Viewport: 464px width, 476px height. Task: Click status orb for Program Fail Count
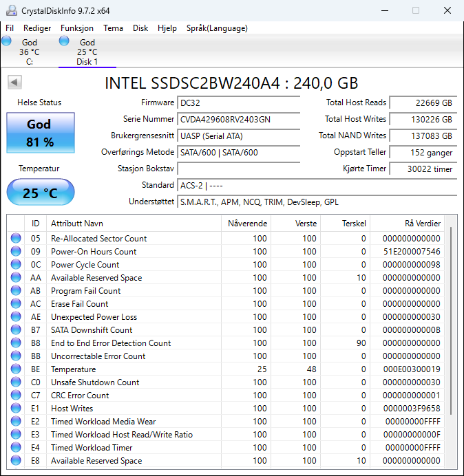[16, 290]
